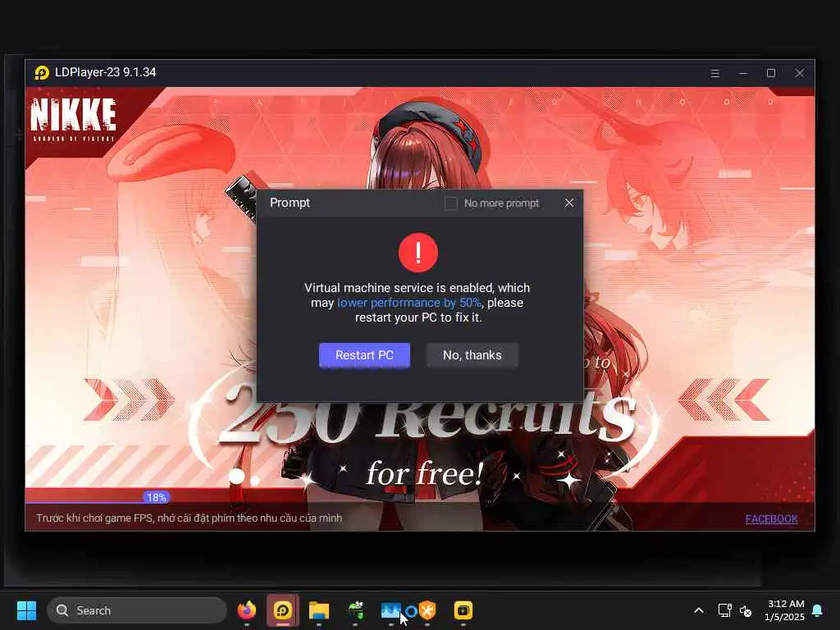Enable the No more prompt checkbox
The height and width of the screenshot is (630, 840).
pos(451,203)
